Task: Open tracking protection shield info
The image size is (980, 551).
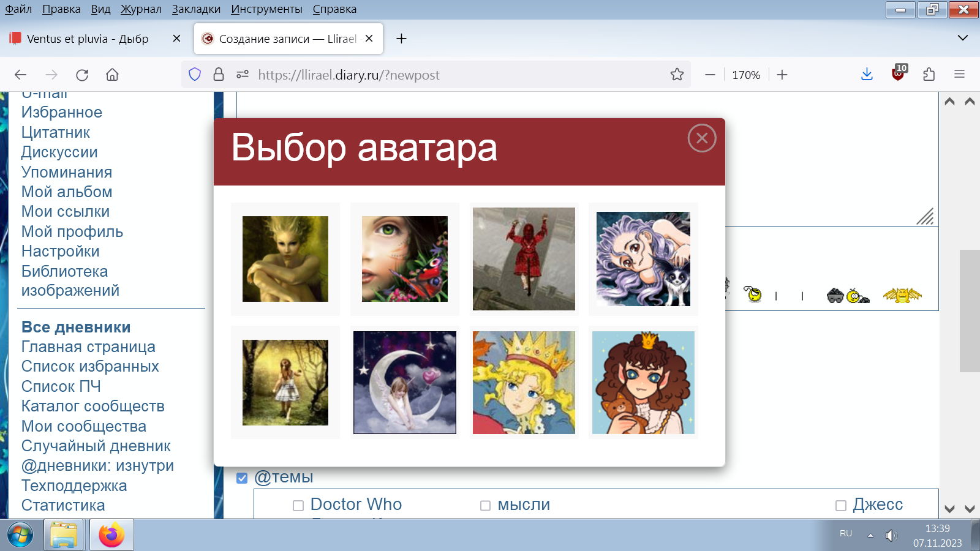Action: (195, 75)
